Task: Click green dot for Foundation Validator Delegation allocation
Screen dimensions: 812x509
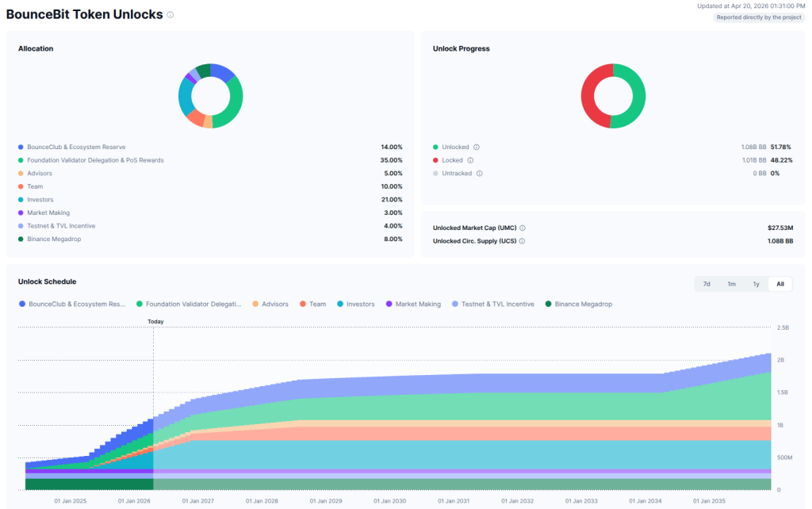Action: (x=21, y=160)
